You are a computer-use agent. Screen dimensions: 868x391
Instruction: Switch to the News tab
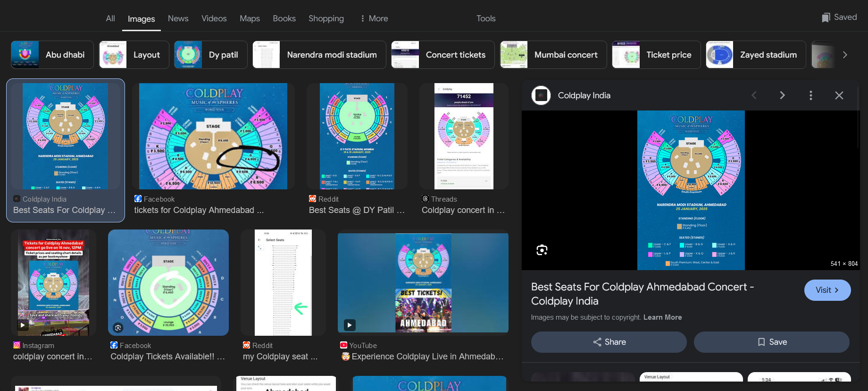[x=178, y=18]
